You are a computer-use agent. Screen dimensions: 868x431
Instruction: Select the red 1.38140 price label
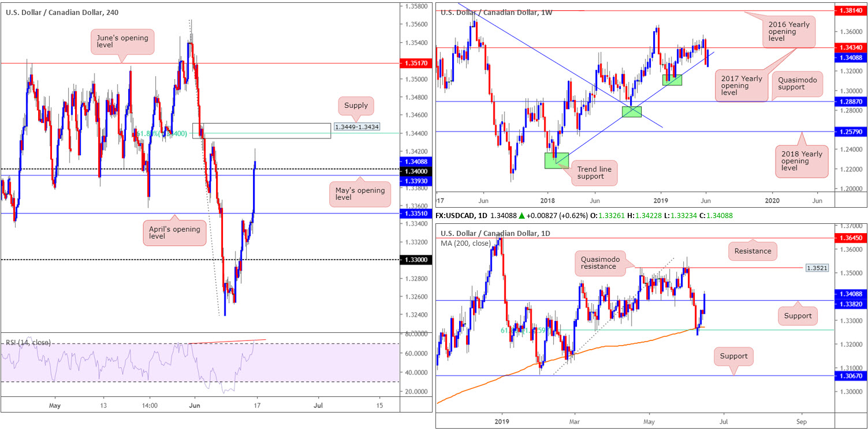pyautogui.click(x=852, y=10)
